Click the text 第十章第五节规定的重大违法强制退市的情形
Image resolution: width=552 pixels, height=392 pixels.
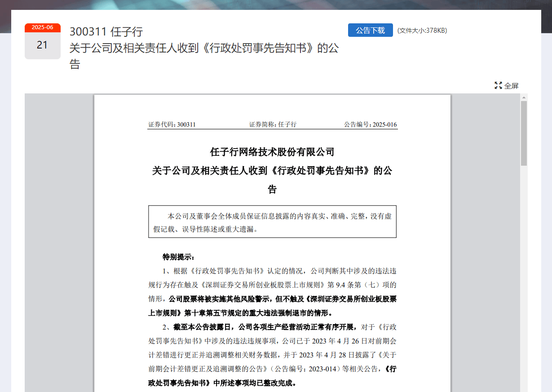pyautogui.click(x=258, y=313)
